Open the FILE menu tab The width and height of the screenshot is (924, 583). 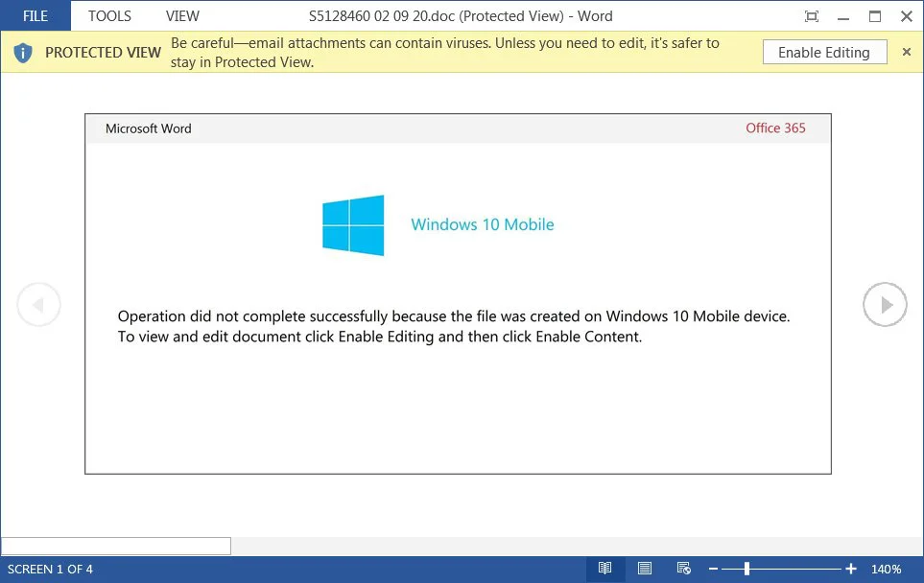coord(36,16)
